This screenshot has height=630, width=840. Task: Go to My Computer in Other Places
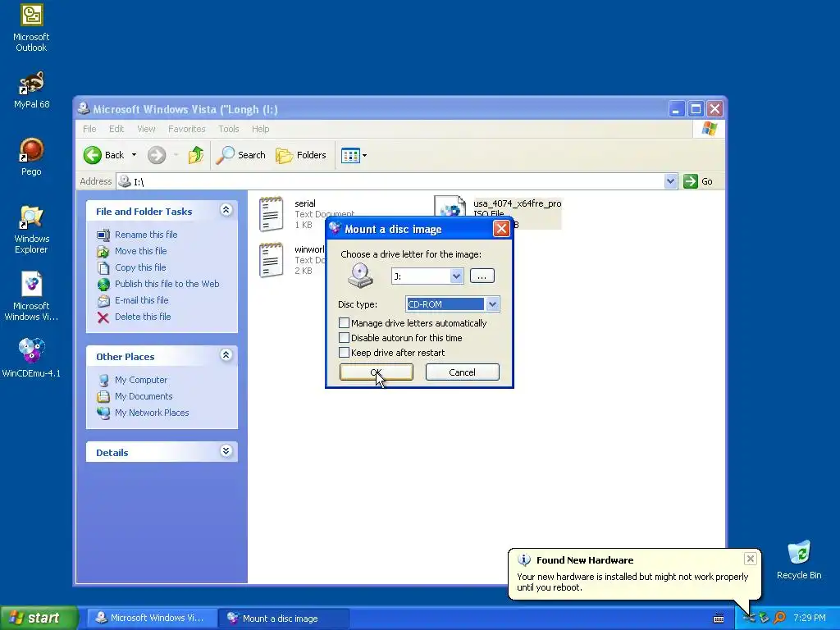click(141, 380)
